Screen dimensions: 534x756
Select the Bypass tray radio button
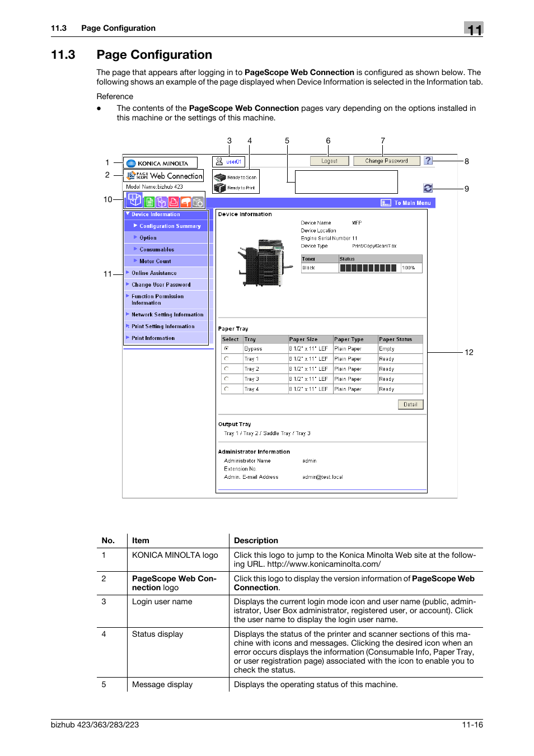click(227, 348)
